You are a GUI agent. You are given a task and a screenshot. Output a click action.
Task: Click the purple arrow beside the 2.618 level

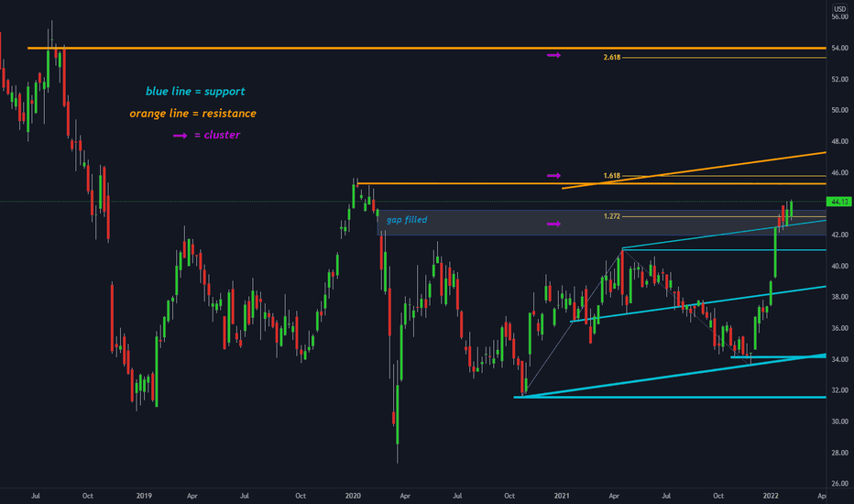pyautogui.click(x=553, y=56)
